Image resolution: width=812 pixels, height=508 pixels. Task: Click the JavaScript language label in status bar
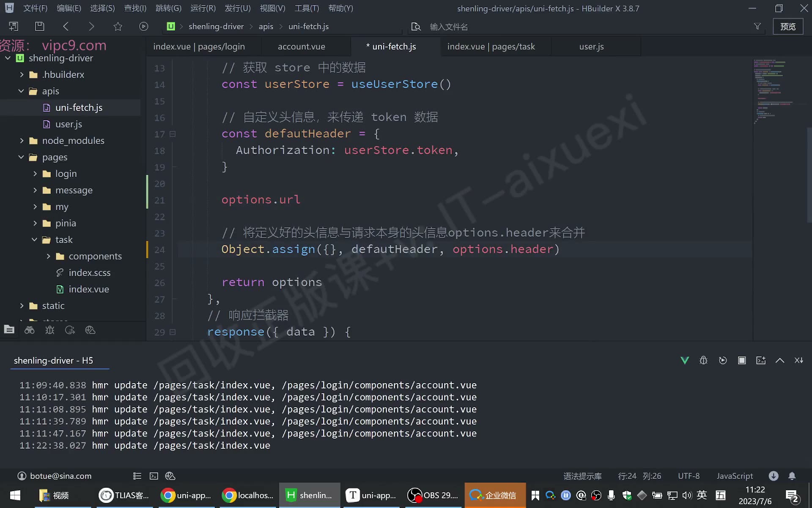735,476
